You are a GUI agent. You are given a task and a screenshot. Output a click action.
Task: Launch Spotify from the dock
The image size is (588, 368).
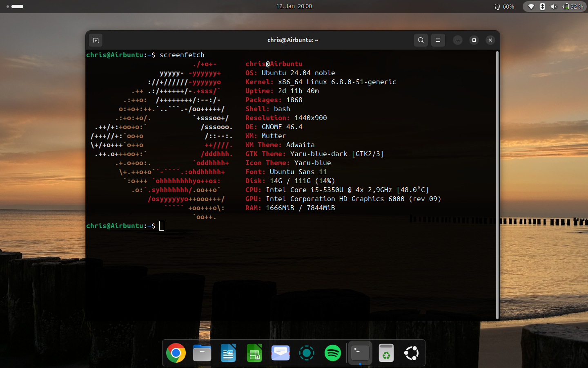click(x=333, y=353)
